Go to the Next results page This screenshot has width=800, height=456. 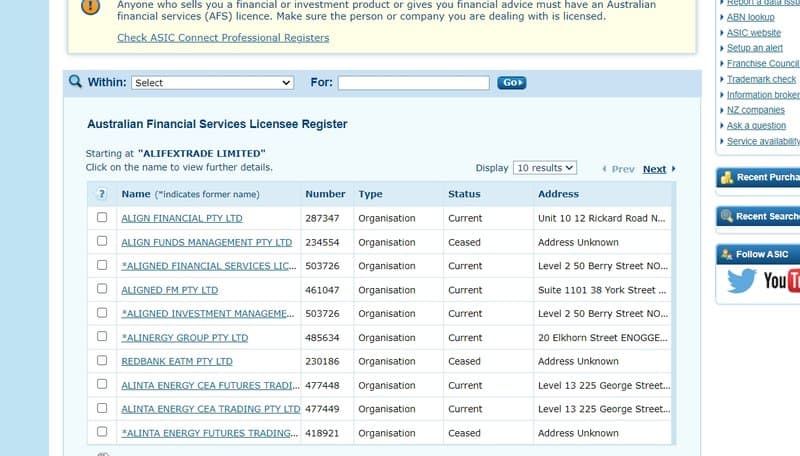[x=654, y=169]
